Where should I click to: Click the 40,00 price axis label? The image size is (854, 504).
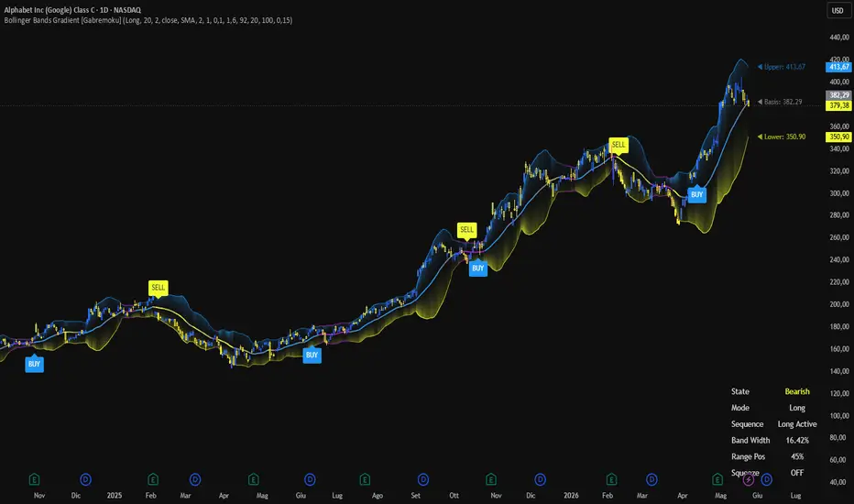(x=839, y=482)
